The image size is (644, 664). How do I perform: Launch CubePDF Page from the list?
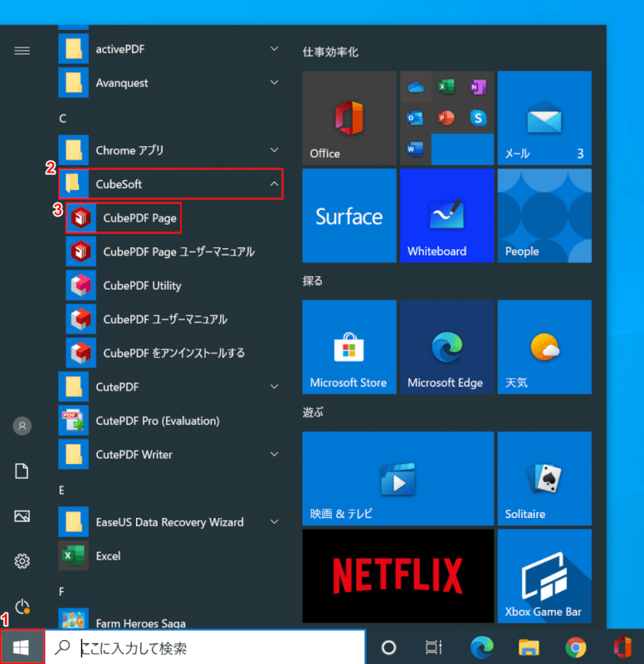(124, 217)
